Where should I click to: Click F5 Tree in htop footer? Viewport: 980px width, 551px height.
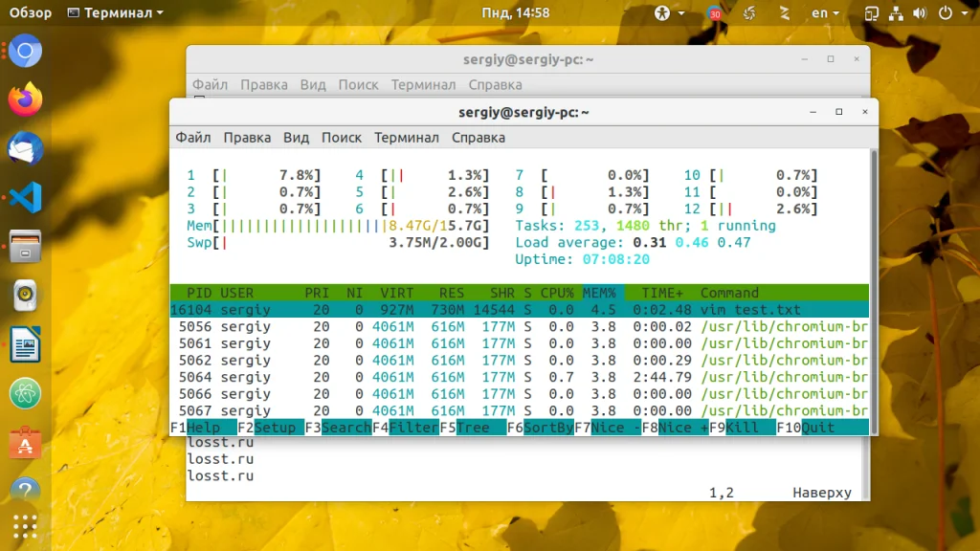465,428
